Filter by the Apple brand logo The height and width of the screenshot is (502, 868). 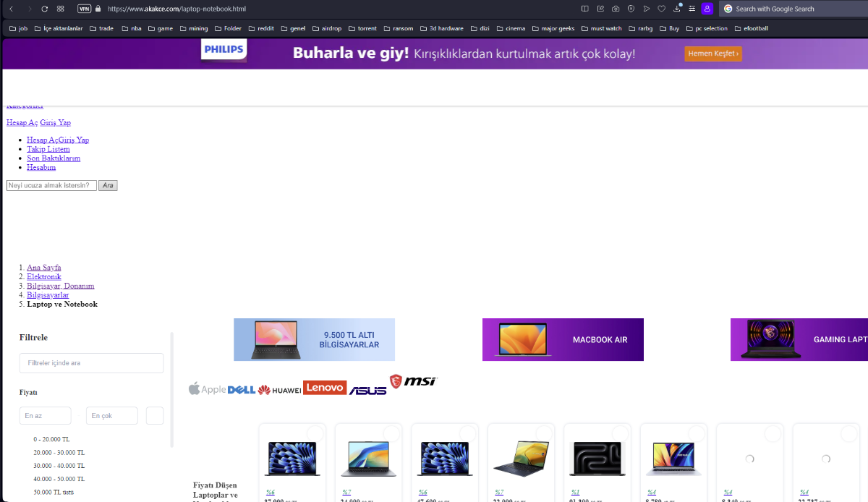(x=208, y=389)
